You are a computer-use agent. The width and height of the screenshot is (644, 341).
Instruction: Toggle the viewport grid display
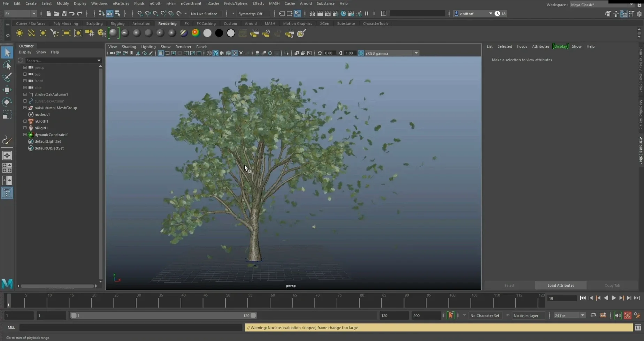coord(161,53)
